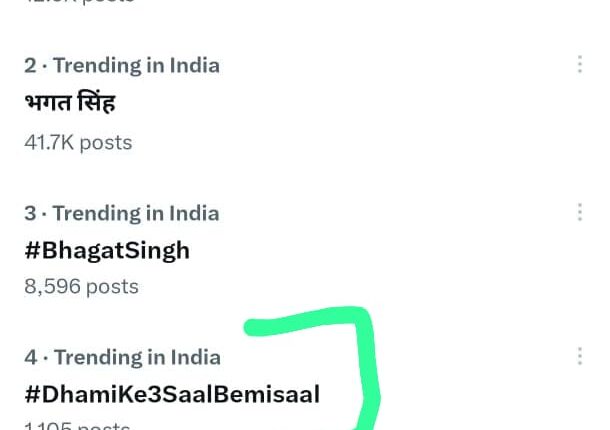Click the word "posts" beside 8,596

[112, 287]
